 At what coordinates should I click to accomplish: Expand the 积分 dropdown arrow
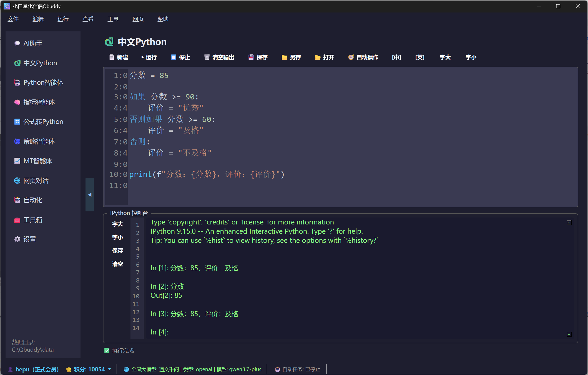(x=110, y=369)
